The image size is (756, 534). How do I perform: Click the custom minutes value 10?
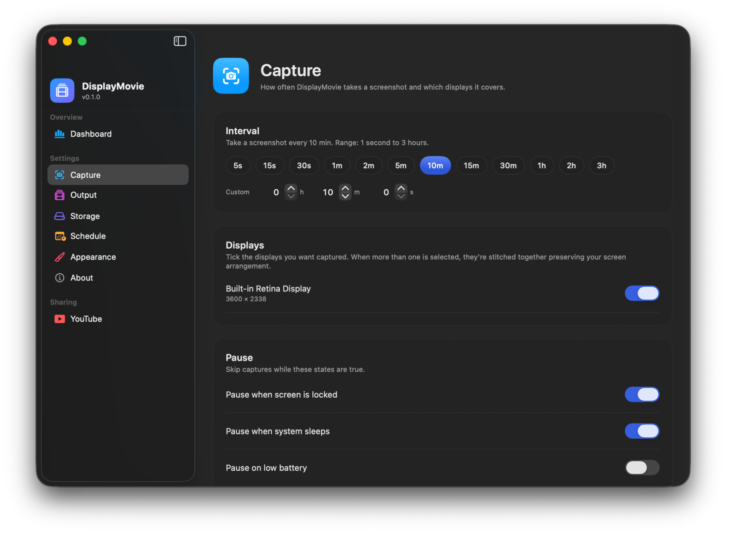coord(328,192)
